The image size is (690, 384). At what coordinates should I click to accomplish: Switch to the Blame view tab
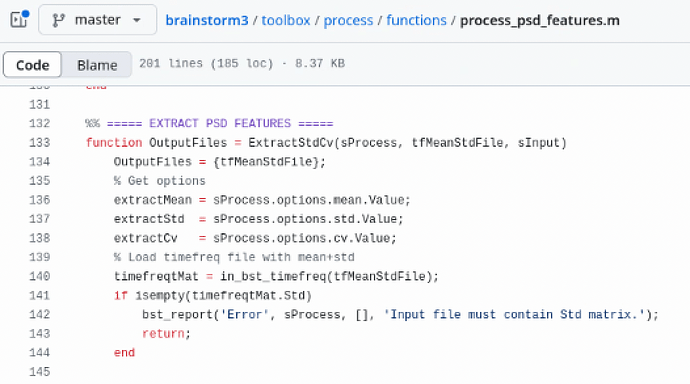[x=97, y=65]
